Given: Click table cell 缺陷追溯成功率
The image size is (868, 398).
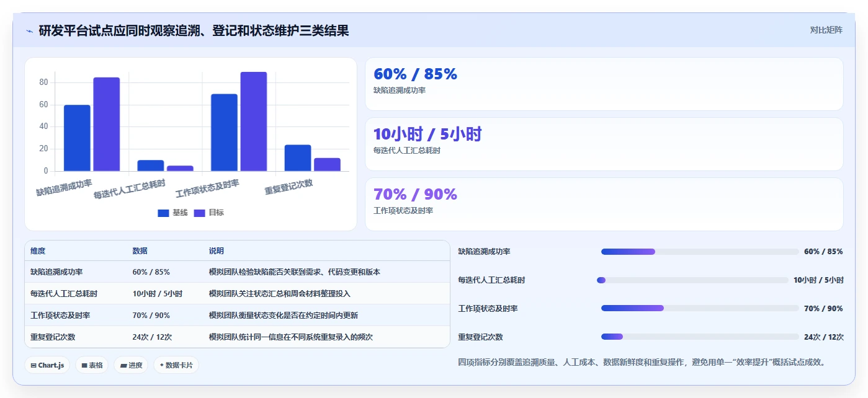Looking at the screenshot, I should point(56,272).
